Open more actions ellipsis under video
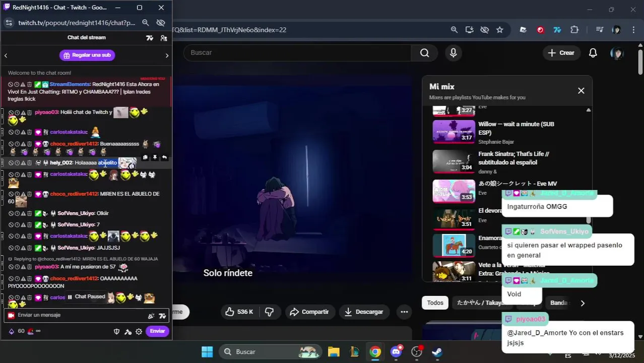 (404, 312)
